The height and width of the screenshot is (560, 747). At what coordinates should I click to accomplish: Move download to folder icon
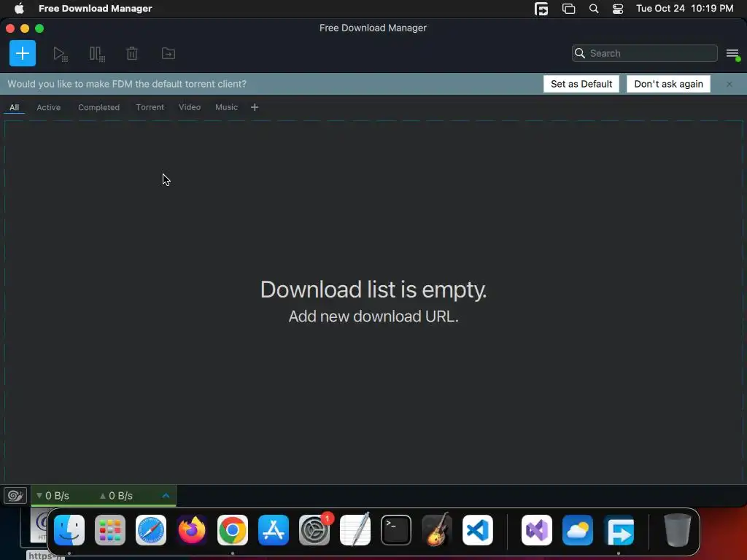point(169,53)
